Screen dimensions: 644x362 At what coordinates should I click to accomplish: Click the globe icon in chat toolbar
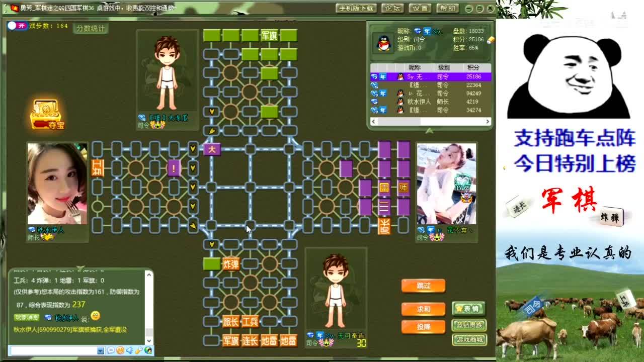click(x=148, y=350)
